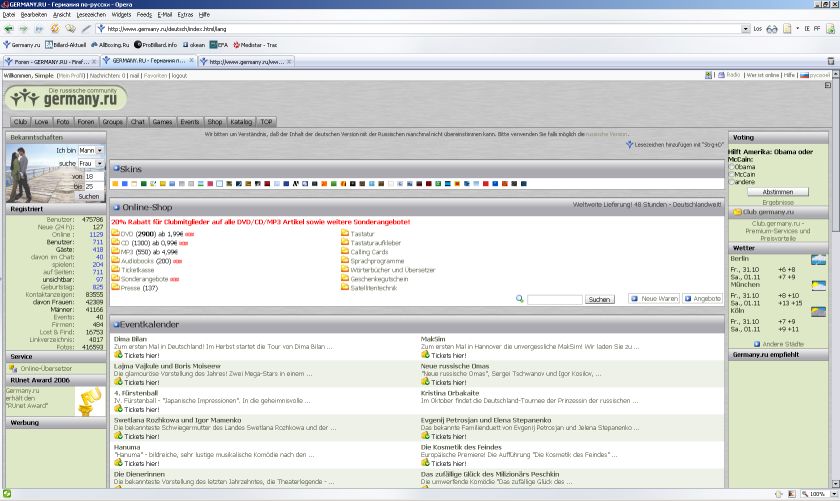Open the glasses view icon beside Los
Viewport: 840px width, 501px height.
(x=772, y=29)
